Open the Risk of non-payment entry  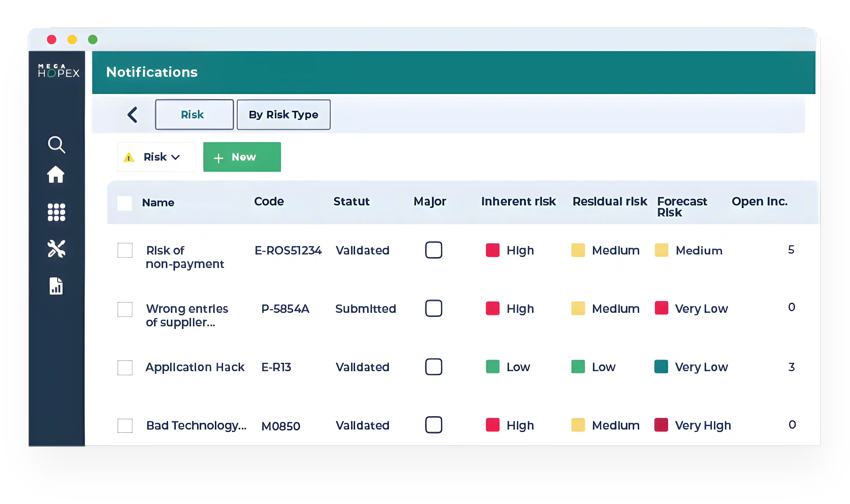click(x=185, y=257)
